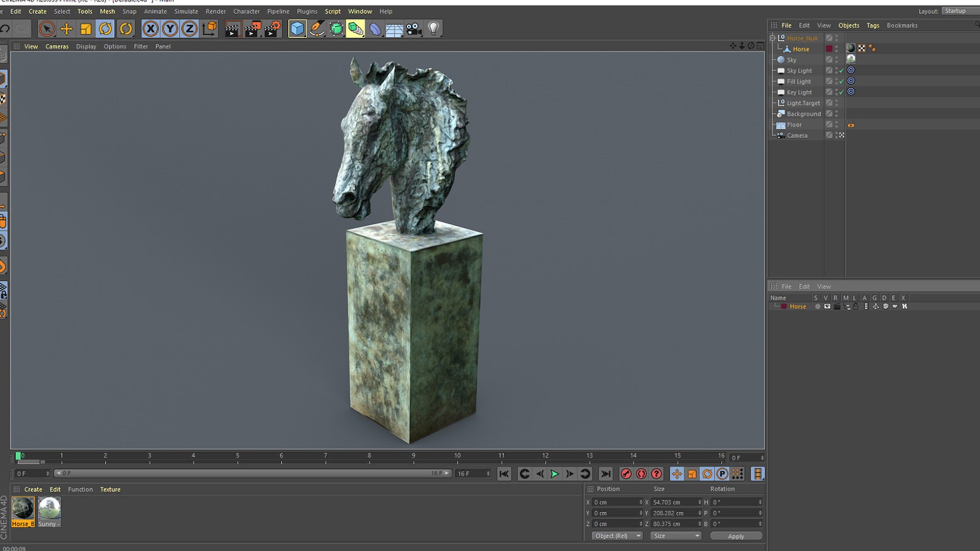Toggle the Parameter keyframe P button
Image resolution: width=980 pixels, height=551 pixels.
tap(722, 474)
